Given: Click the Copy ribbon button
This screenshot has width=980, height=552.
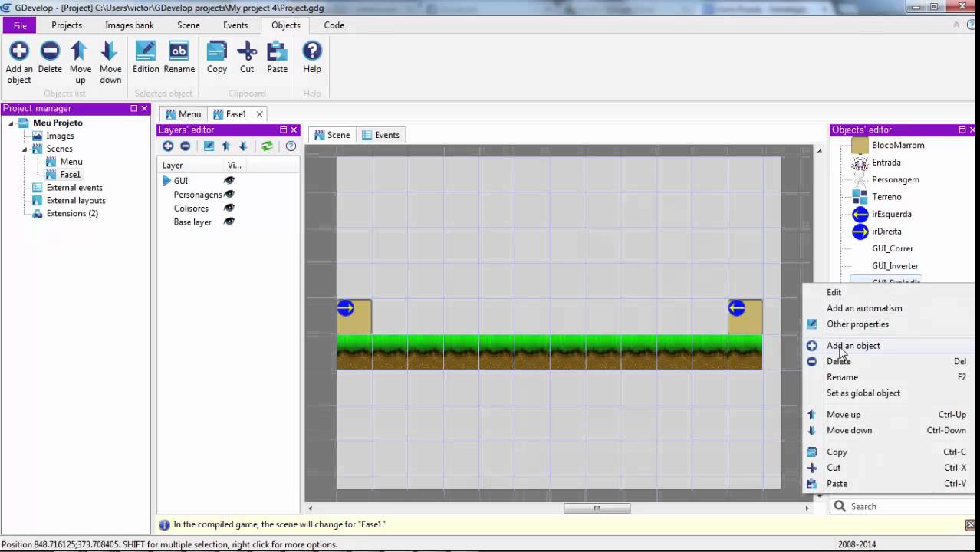Looking at the screenshot, I should [217, 58].
